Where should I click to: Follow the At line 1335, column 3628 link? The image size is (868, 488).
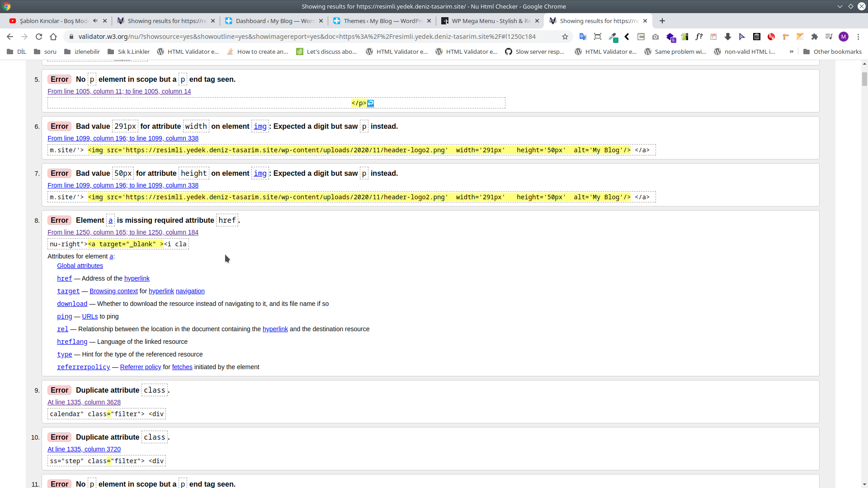tap(84, 402)
